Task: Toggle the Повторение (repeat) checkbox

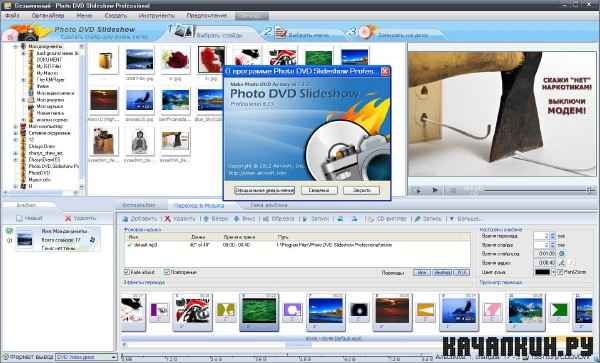Action: pos(166,272)
